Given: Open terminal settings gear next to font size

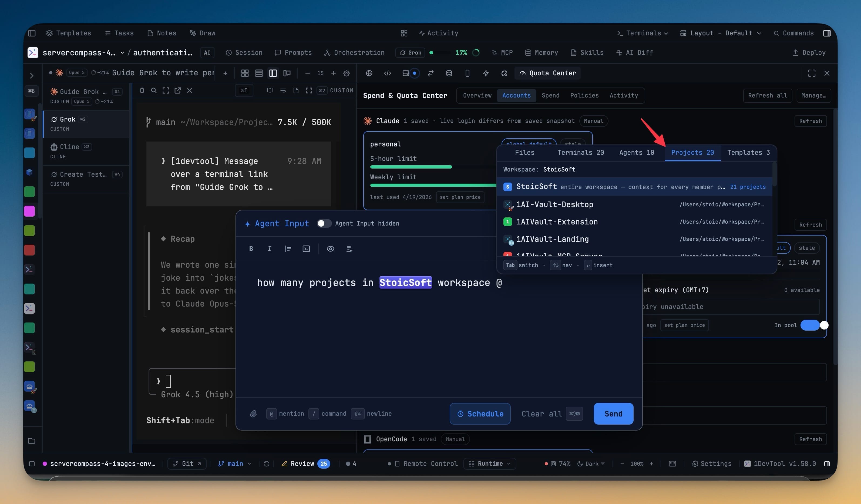Looking at the screenshot, I should [x=346, y=73].
